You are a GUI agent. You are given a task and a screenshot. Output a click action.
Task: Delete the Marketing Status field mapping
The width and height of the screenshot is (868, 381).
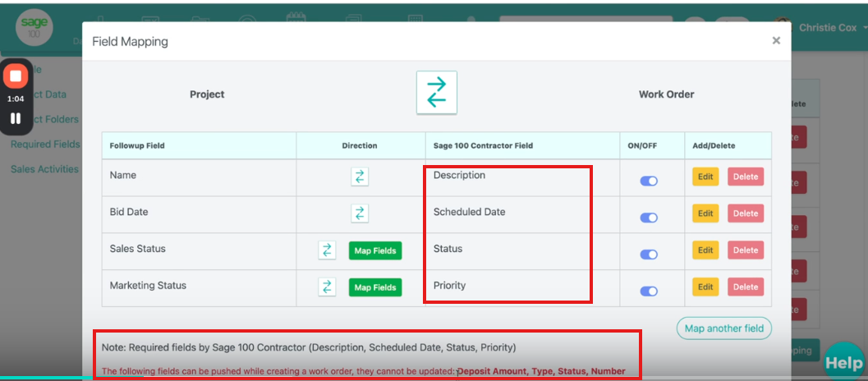(x=746, y=287)
